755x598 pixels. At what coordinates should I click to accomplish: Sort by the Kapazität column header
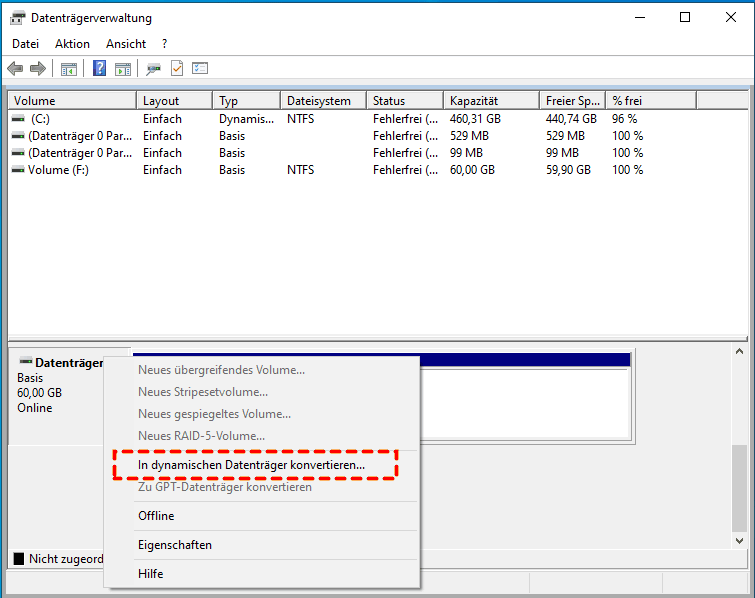coord(474,101)
